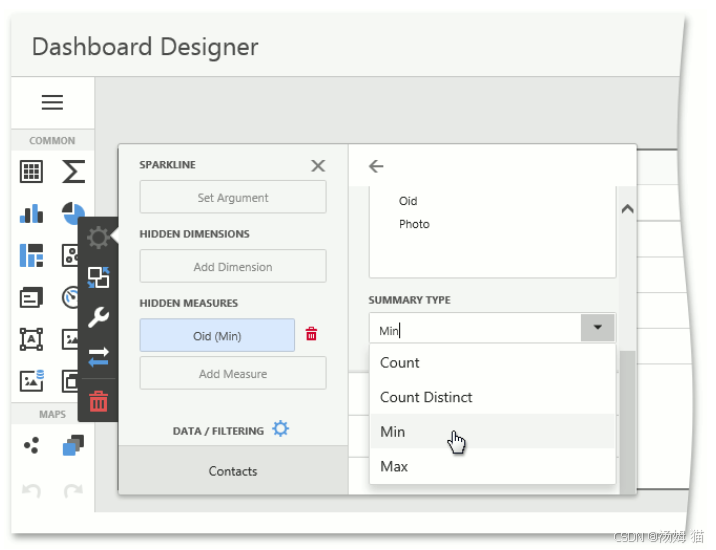Click the data panel vertical scrollbar

[x=627, y=421]
